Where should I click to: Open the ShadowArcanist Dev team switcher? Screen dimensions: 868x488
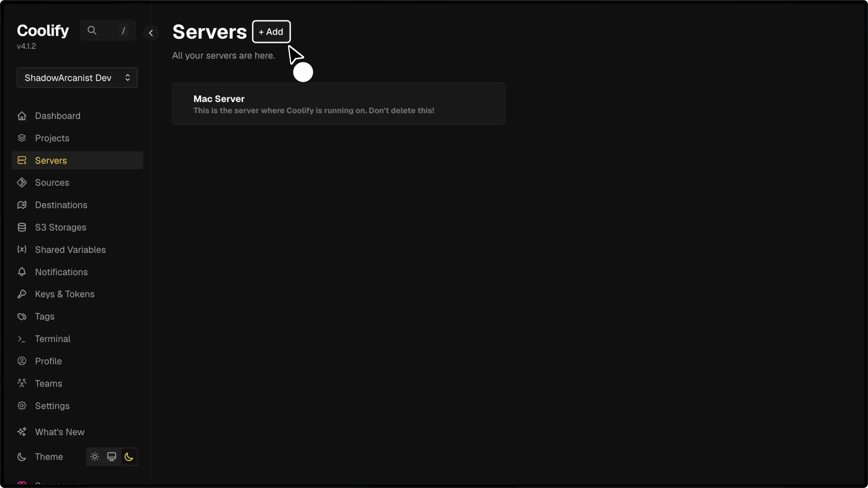77,78
